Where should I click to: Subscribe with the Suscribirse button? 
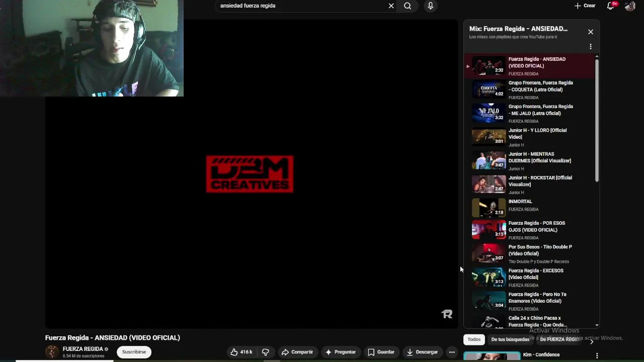point(134,352)
